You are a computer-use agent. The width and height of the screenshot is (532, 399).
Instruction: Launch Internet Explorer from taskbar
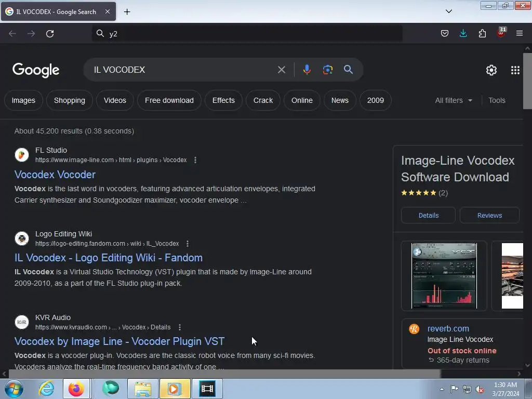pyautogui.click(x=46, y=389)
